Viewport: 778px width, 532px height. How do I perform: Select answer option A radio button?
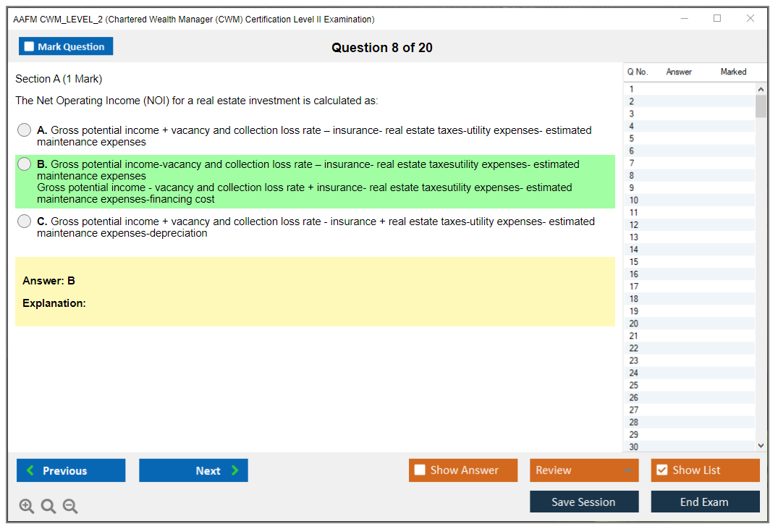pyautogui.click(x=25, y=130)
